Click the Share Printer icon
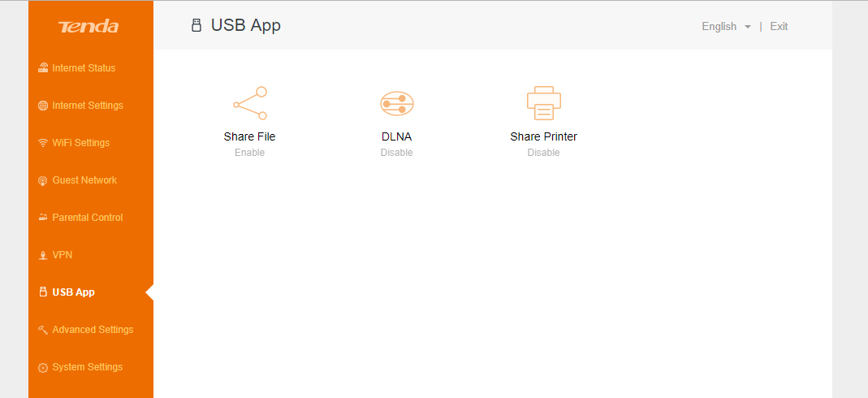The image size is (868, 398). (543, 103)
